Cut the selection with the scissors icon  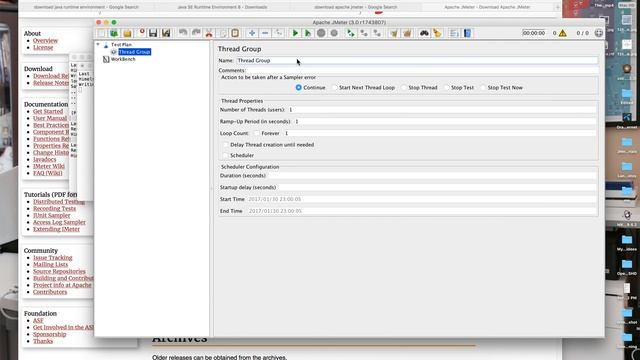pyautogui.click(x=209, y=33)
